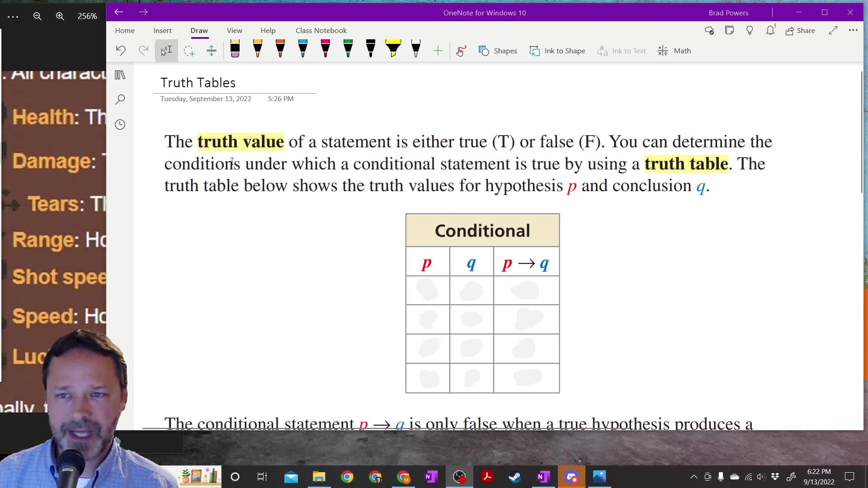The height and width of the screenshot is (488, 868).
Task: Open Mail from the taskbar
Action: [x=291, y=477]
